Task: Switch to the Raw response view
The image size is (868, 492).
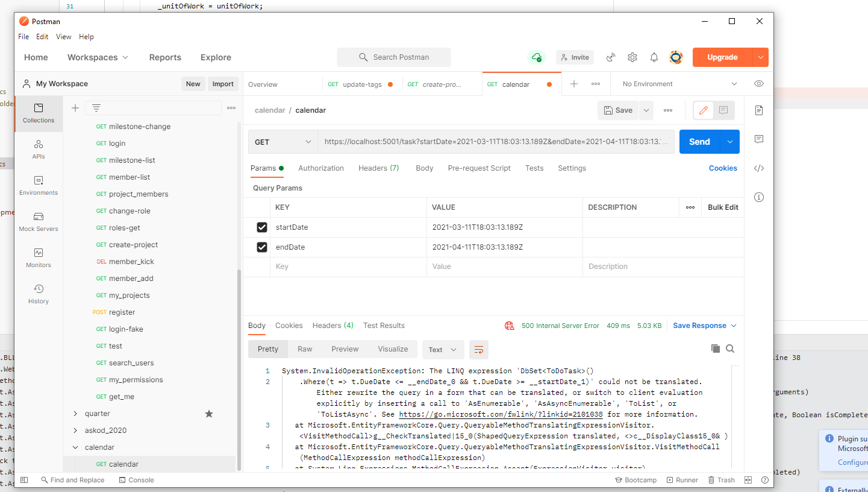Action: click(305, 349)
